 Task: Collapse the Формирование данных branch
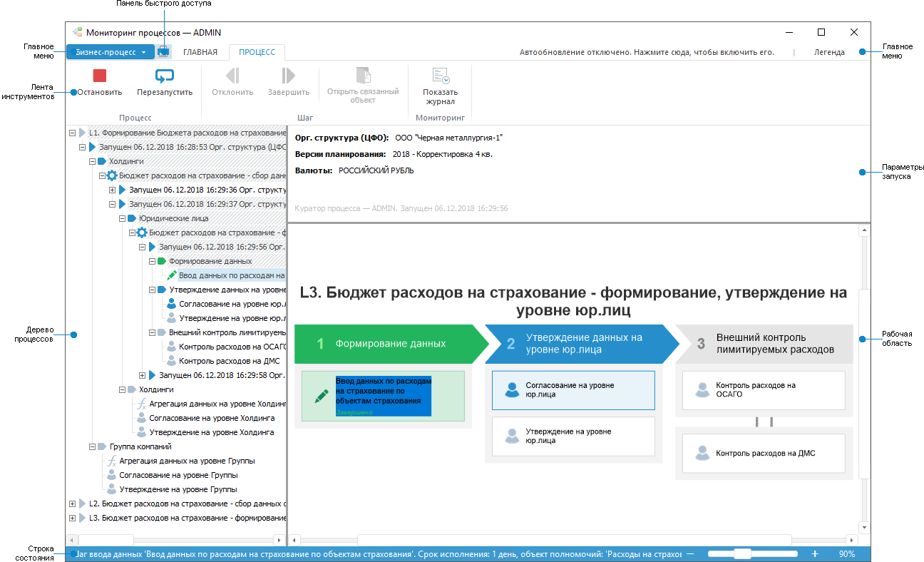point(151,261)
